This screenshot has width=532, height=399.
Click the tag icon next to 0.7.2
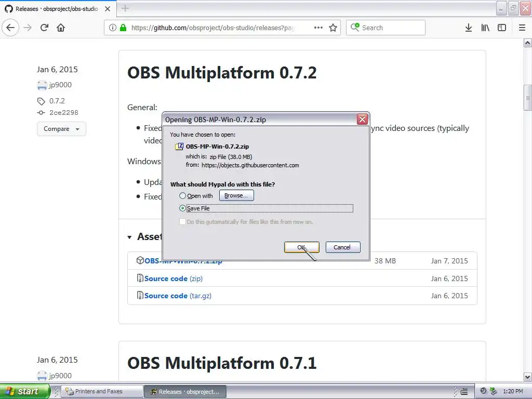point(41,101)
